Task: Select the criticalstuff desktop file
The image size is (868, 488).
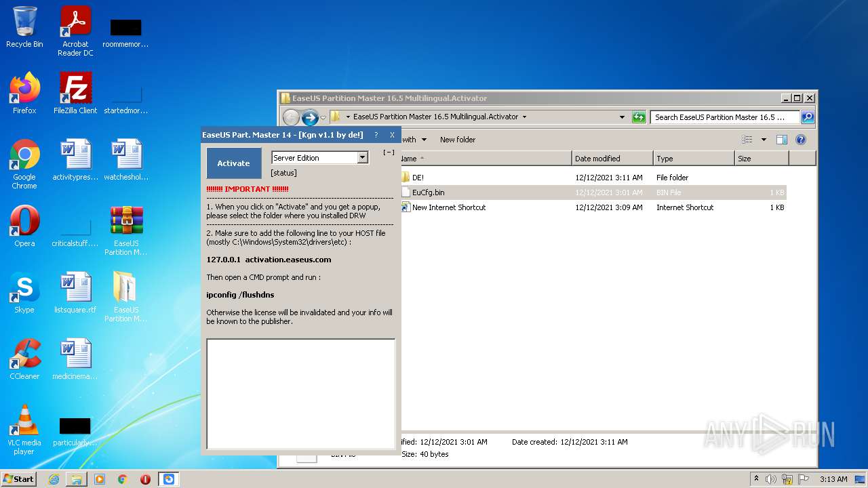Action: [75, 231]
